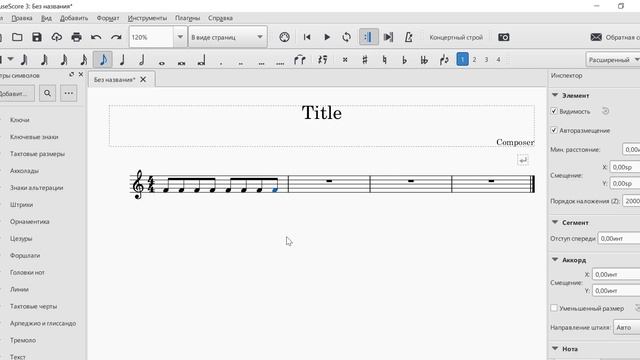Collapse the Аккорд inspector section
The image size is (640, 360).
click(x=555, y=260)
